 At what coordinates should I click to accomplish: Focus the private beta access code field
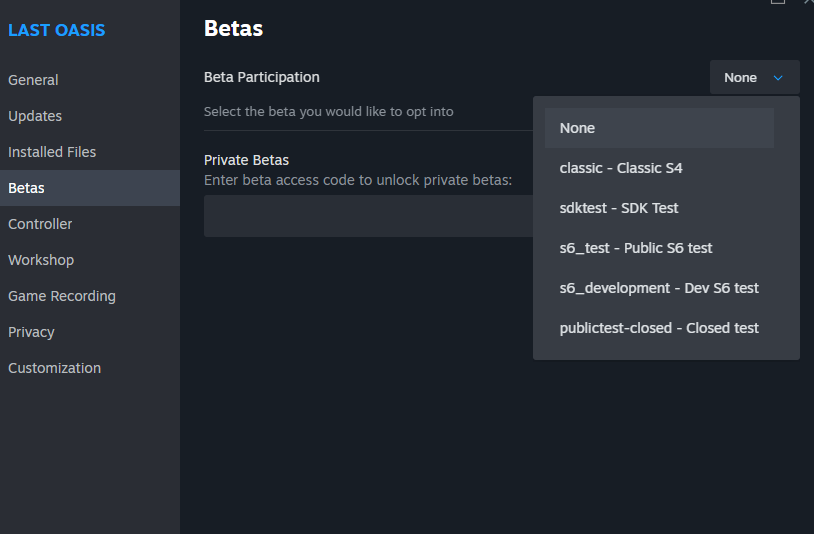click(x=369, y=216)
